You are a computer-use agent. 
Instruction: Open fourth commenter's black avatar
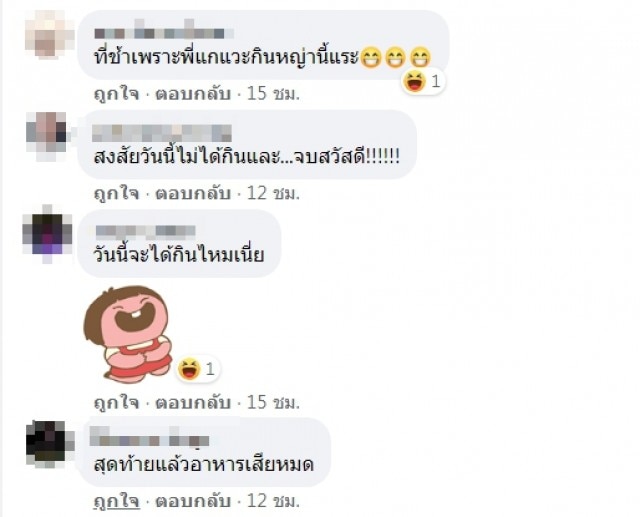click(50, 443)
